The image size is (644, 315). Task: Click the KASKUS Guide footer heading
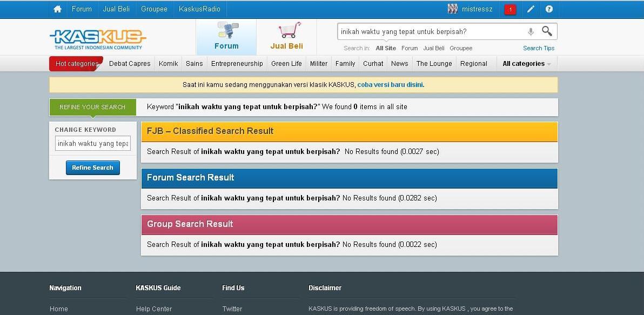click(x=158, y=288)
